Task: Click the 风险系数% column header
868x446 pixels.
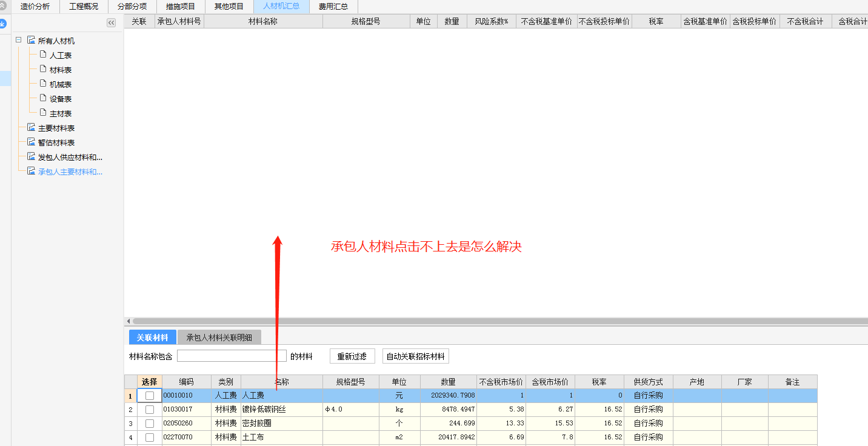Action: pos(492,21)
